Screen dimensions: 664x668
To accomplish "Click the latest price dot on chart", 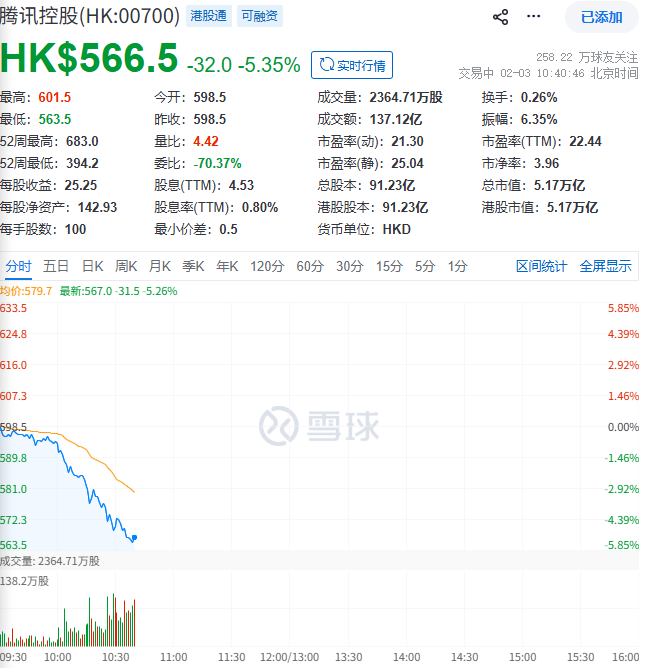I will coord(134,538).
